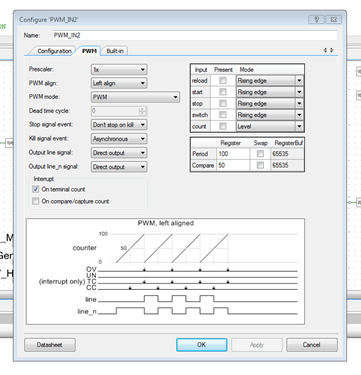Open the Built-in tab
The width and height of the screenshot is (361, 375).
(x=115, y=51)
